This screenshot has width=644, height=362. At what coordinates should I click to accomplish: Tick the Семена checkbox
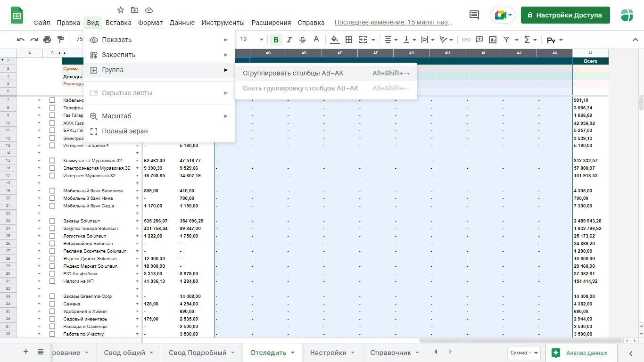click(x=52, y=304)
